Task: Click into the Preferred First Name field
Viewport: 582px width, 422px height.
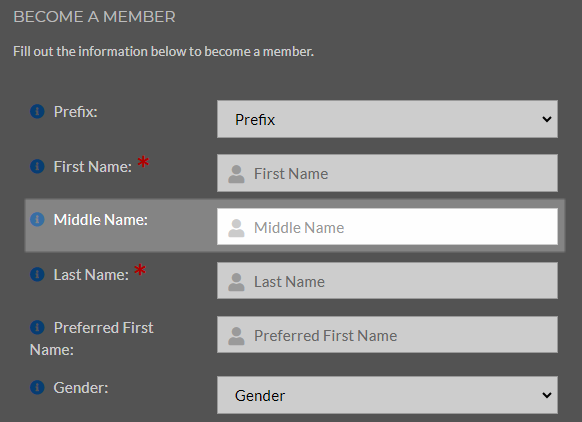Action: [x=387, y=334]
